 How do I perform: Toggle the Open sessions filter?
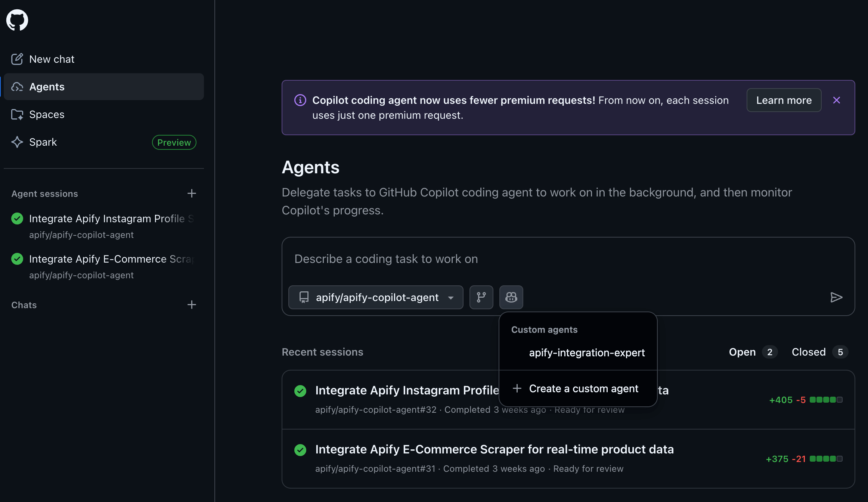752,351
